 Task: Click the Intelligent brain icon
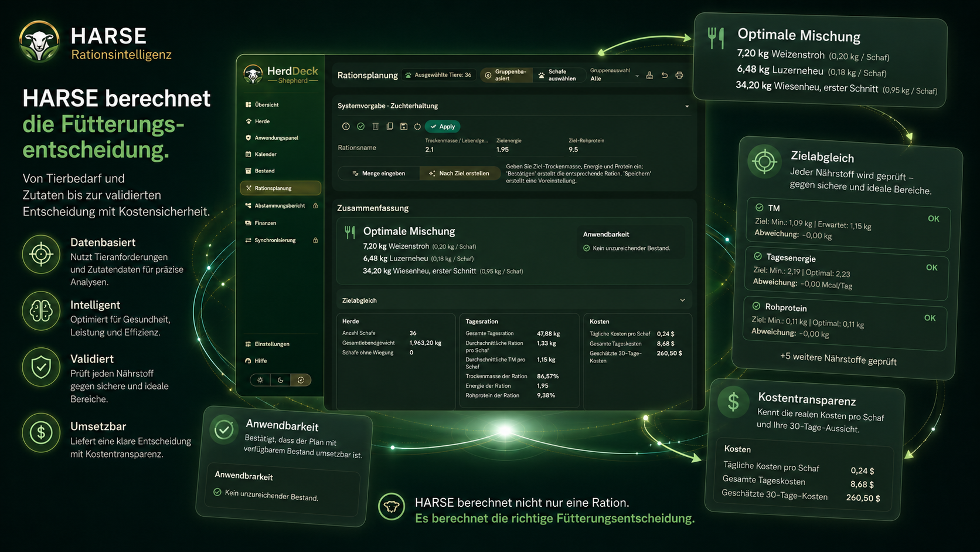(41, 310)
